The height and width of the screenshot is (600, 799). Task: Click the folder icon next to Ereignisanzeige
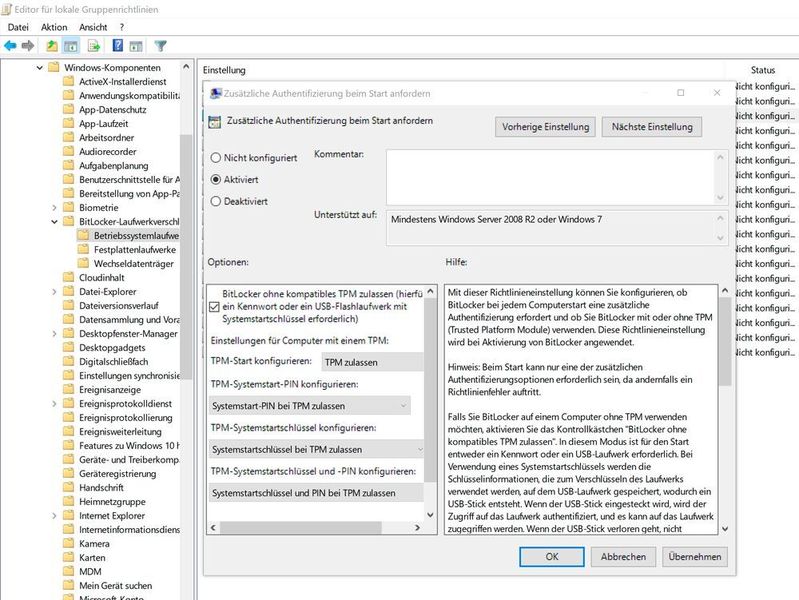point(69,389)
